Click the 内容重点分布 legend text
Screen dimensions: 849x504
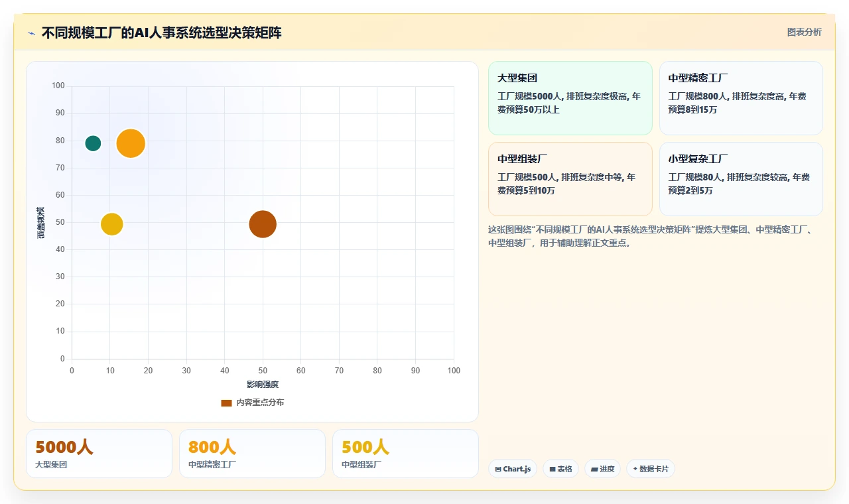260,403
